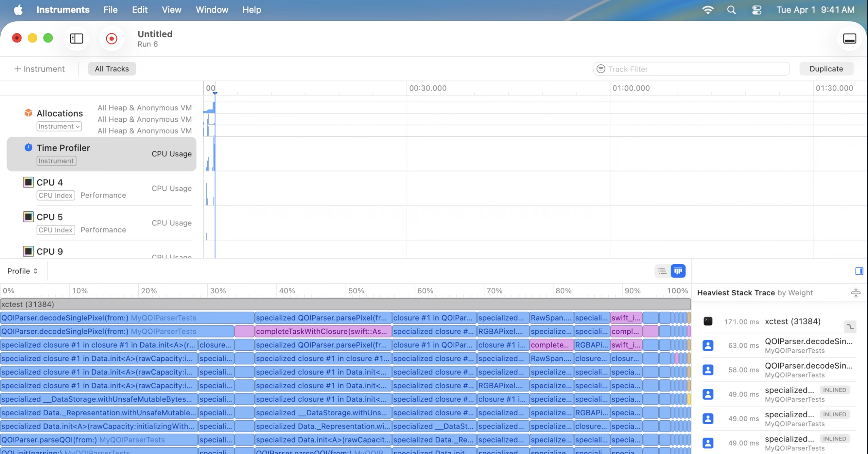The width and height of the screenshot is (868, 454).
Task: Click the Allocations instrument icon
Action: coord(28,113)
